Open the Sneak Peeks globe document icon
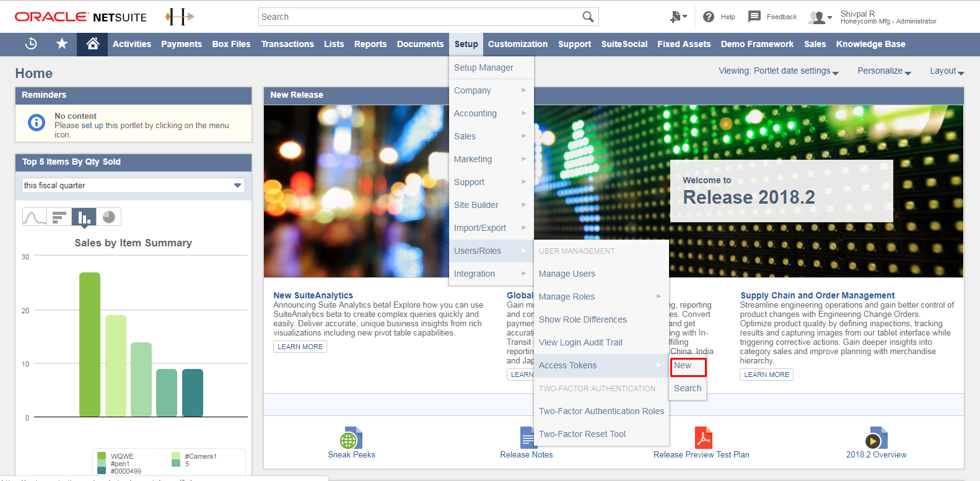This screenshot has height=481, width=980. click(351, 438)
